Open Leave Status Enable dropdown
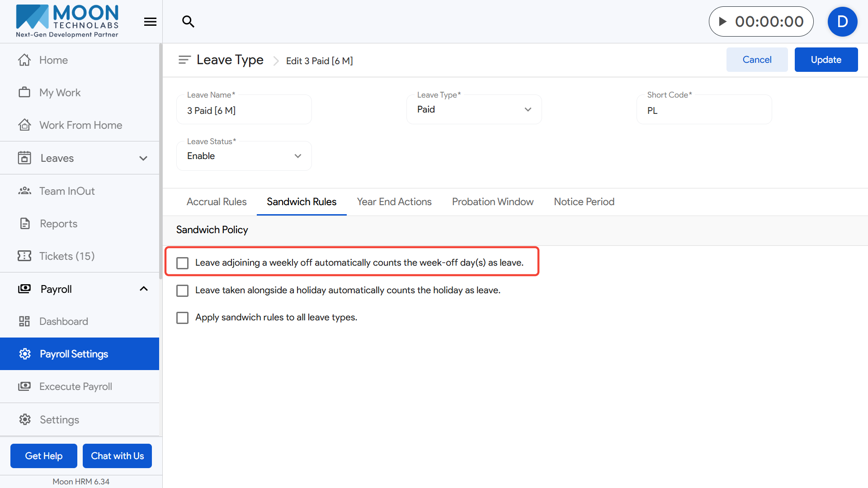This screenshot has width=868, height=488. 244,156
